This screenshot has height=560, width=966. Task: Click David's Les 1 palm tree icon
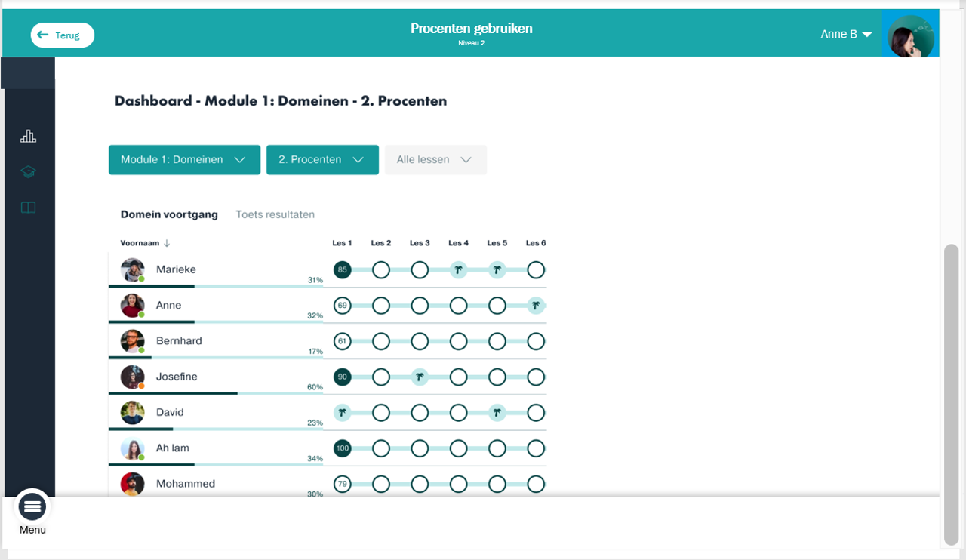tap(343, 413)
